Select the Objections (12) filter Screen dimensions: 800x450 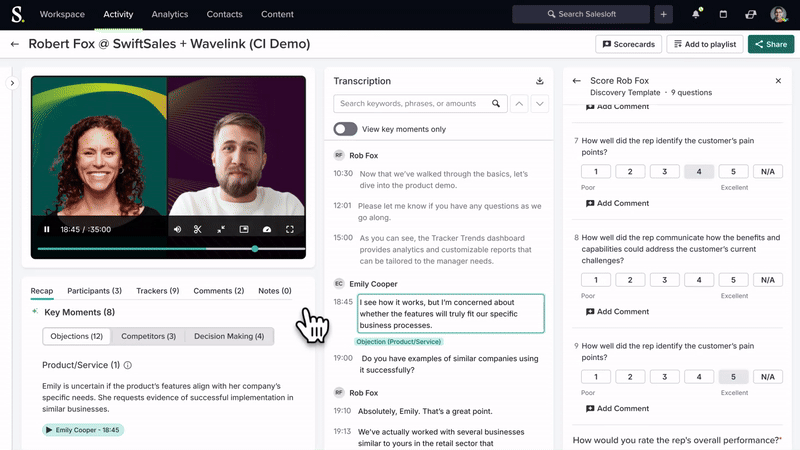(77, 336)
